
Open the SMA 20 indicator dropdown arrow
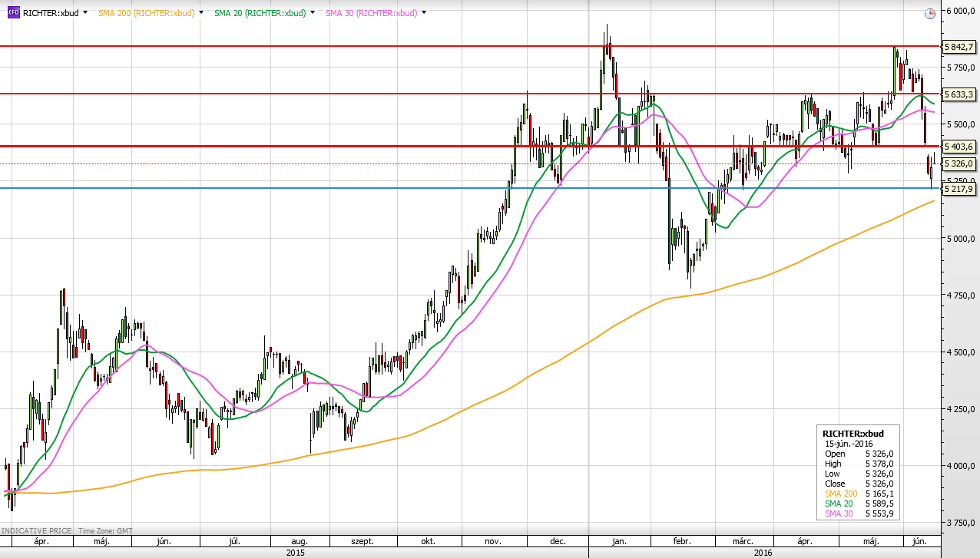click(x=313, y=13)
